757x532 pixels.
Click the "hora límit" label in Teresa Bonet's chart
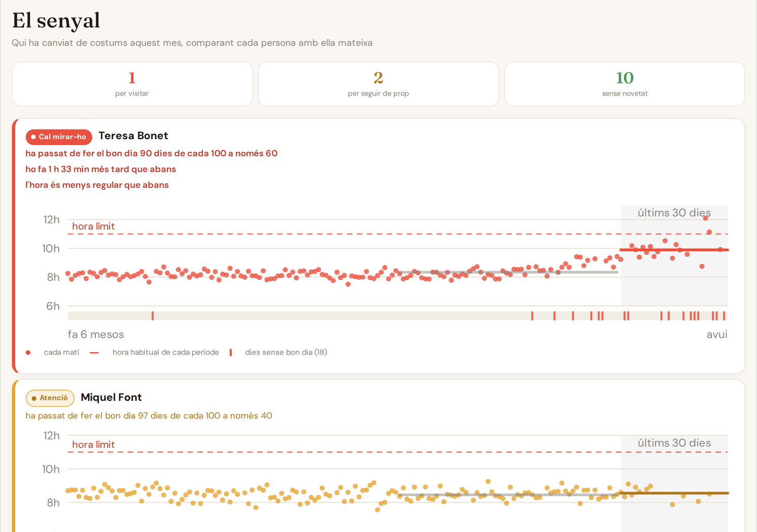[93, 226]
